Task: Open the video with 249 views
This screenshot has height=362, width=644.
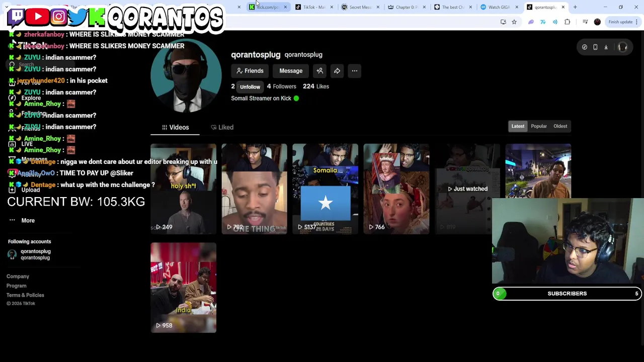Action: point(184,189)
